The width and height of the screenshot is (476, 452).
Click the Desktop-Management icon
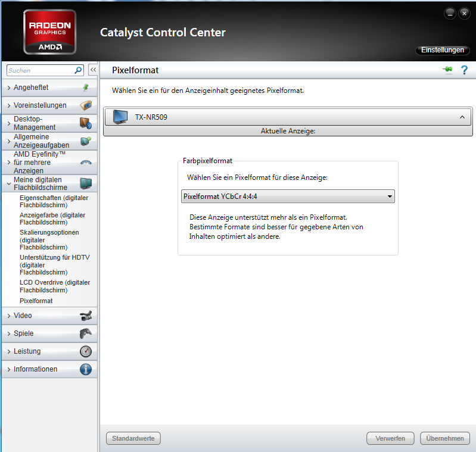86,123
